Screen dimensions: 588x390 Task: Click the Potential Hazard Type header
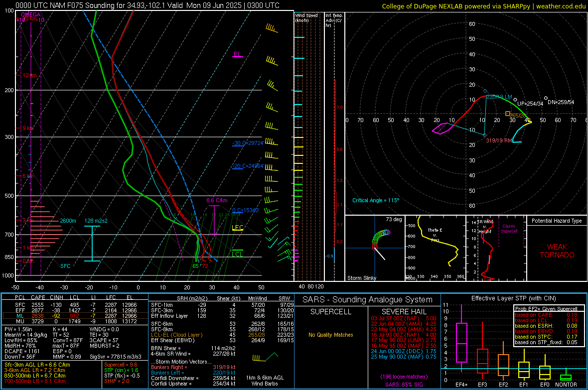(x=557, y=221)
